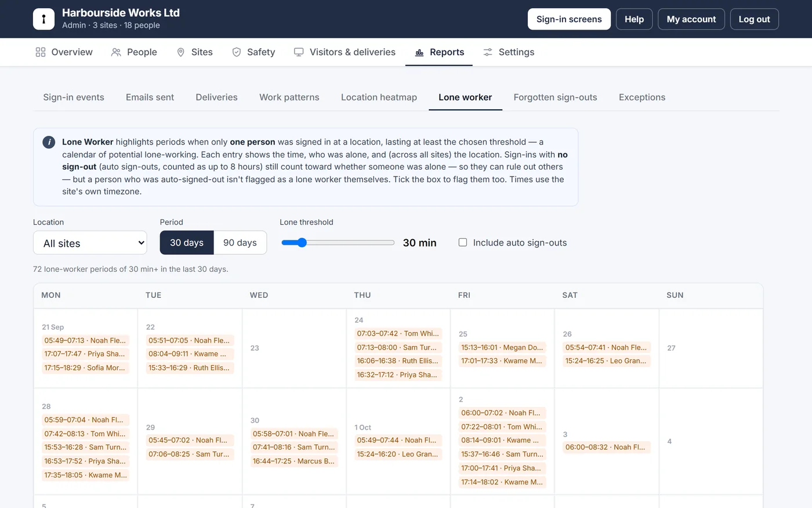Click the Sign-in screens button

[x=569, y=19]
